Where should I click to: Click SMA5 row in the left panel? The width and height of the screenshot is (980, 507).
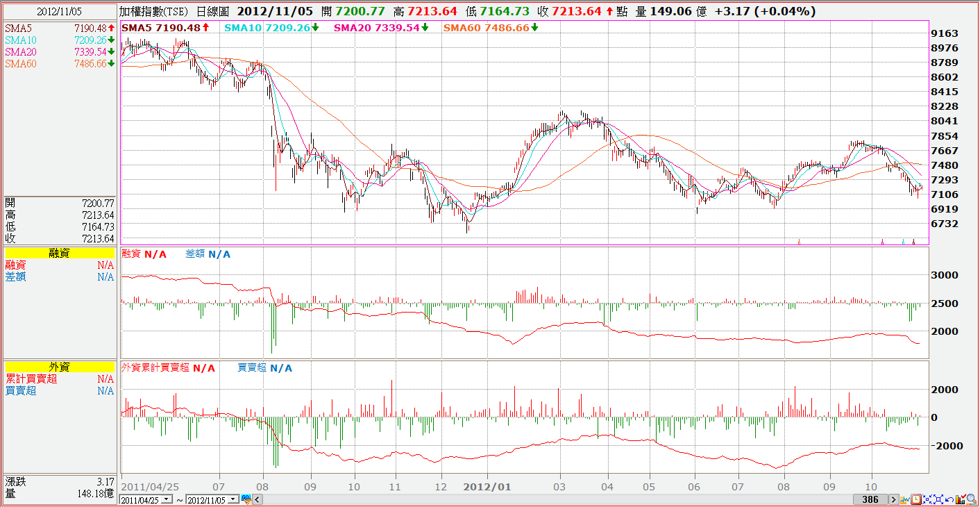coord(60,28)
